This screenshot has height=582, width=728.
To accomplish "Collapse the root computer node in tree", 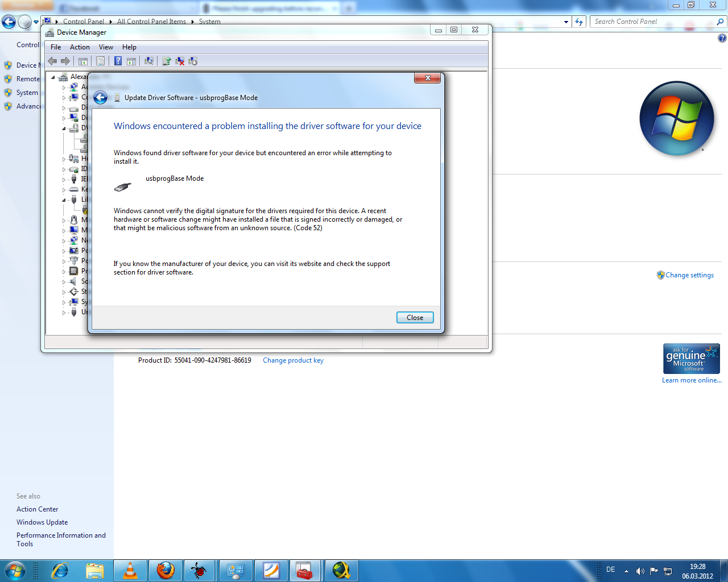I will click(53, 77).
